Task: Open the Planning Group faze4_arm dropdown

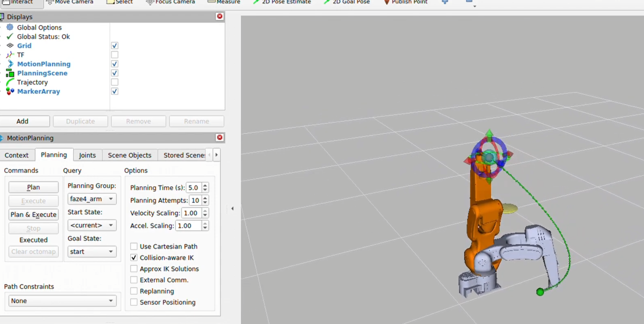Action: tap(92, 199)
